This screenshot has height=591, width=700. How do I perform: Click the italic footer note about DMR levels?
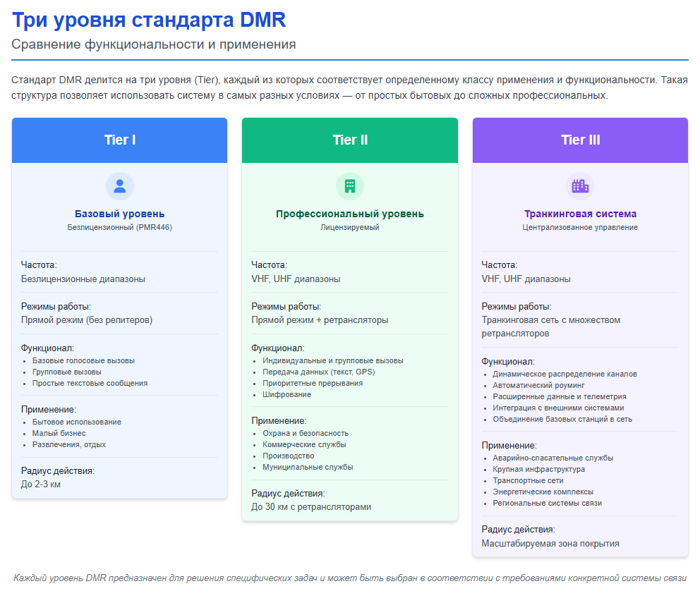click(349, 578)
